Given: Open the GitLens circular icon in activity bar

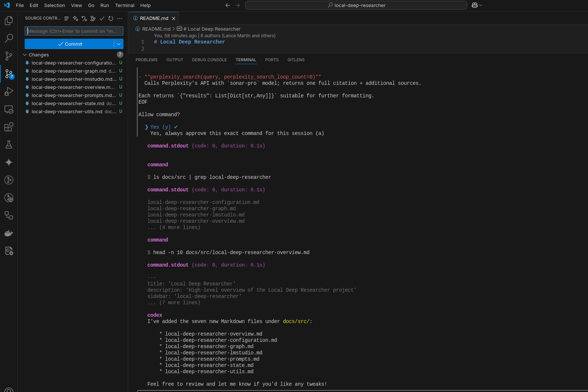Looking at the screenshot, I should tap(9, 180).
